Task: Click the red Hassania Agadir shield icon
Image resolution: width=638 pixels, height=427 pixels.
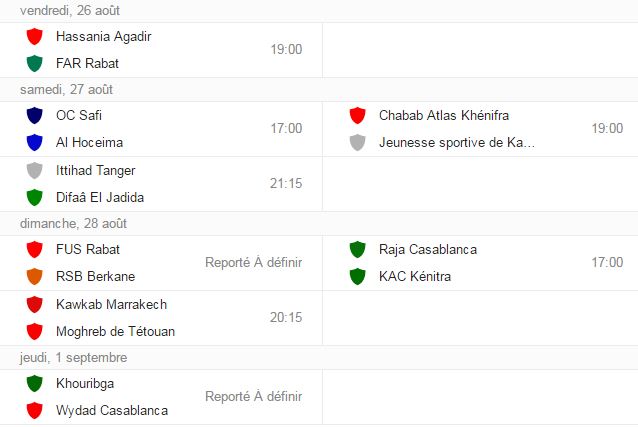Action: (35, 36)
